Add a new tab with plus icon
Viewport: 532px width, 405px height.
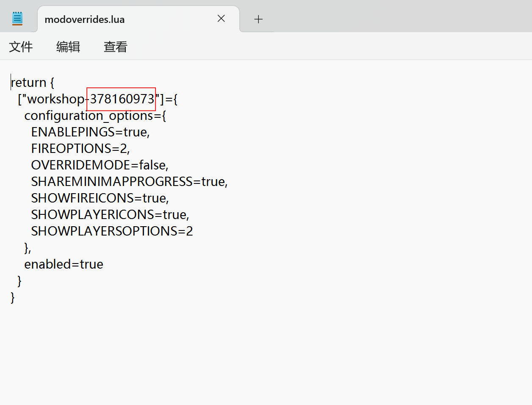click(x=258, y=19)
